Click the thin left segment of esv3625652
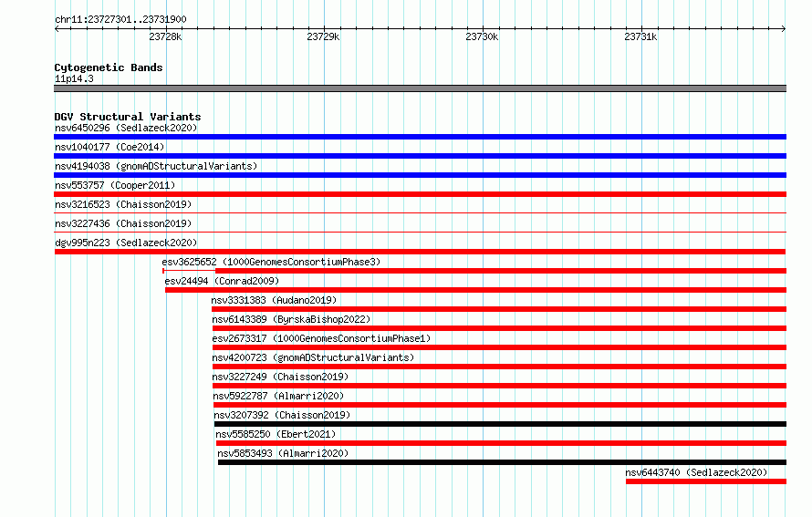Image resolution: width=812 pixels, height=517 pixels. pos(189,271)
